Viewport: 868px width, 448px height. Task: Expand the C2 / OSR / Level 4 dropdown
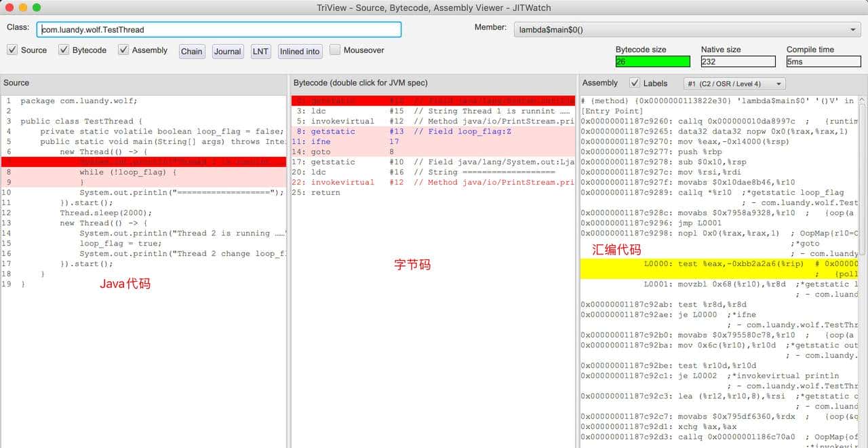734,83
